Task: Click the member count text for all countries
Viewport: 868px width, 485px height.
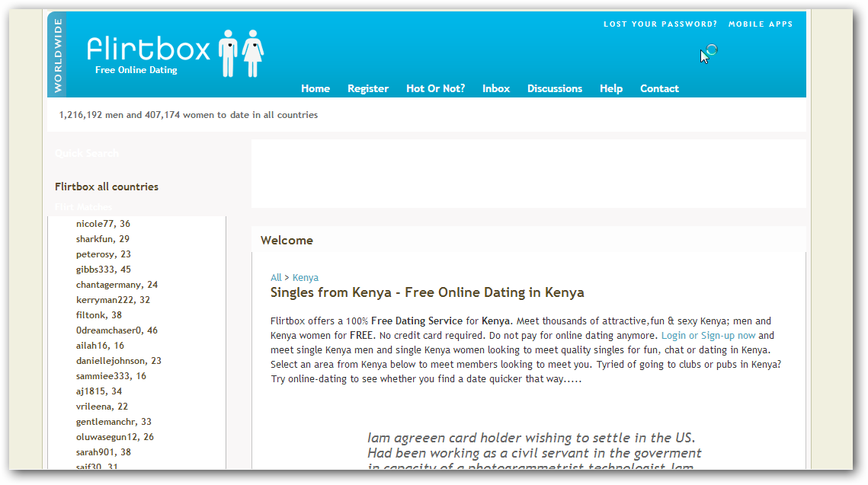Action: tap(188, 115)
